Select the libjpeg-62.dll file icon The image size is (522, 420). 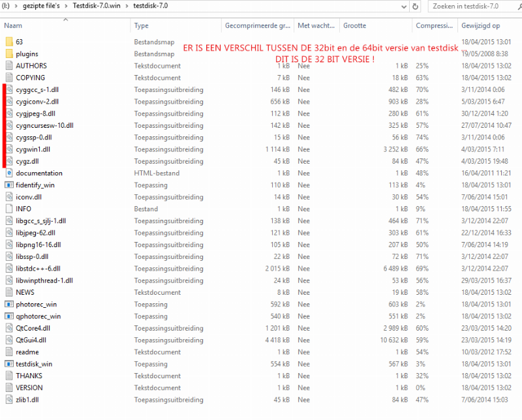click(9, 233)
